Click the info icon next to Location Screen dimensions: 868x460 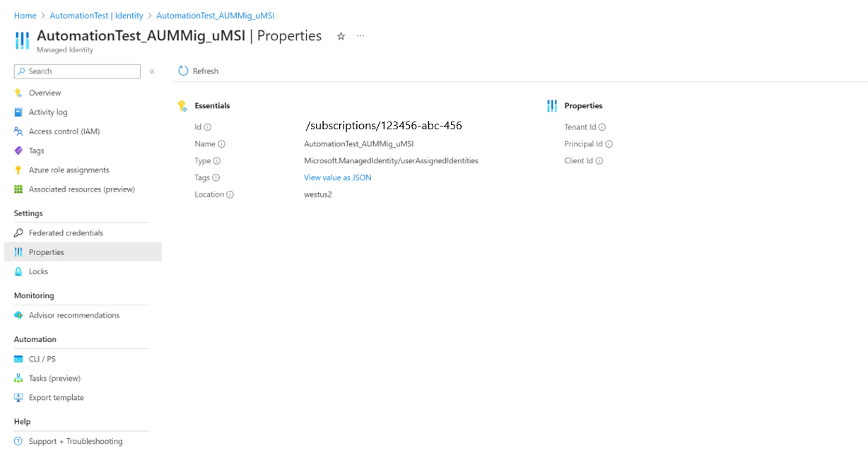(x=230, y=195)
